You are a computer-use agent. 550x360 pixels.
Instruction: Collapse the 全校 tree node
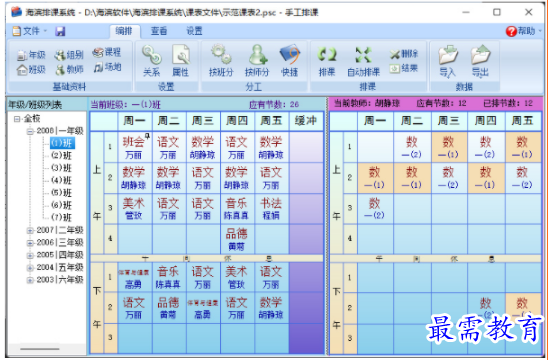(17, 119)
